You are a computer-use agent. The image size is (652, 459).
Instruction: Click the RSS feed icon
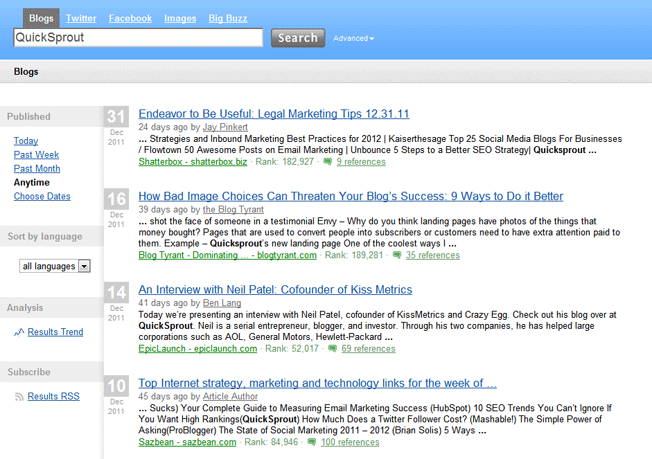pyautogui.click(x=19, y=397)
